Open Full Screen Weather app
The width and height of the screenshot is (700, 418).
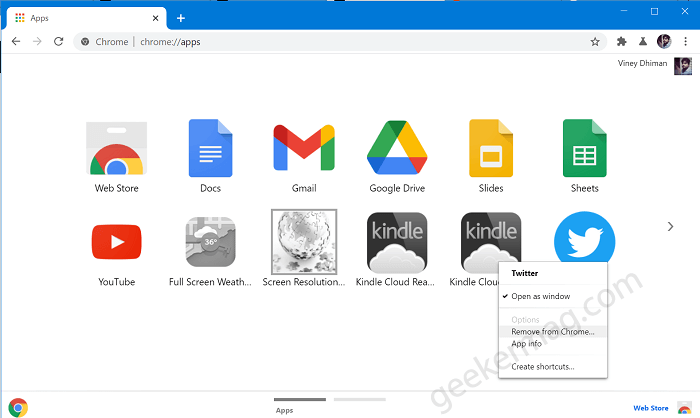point(210,242)
